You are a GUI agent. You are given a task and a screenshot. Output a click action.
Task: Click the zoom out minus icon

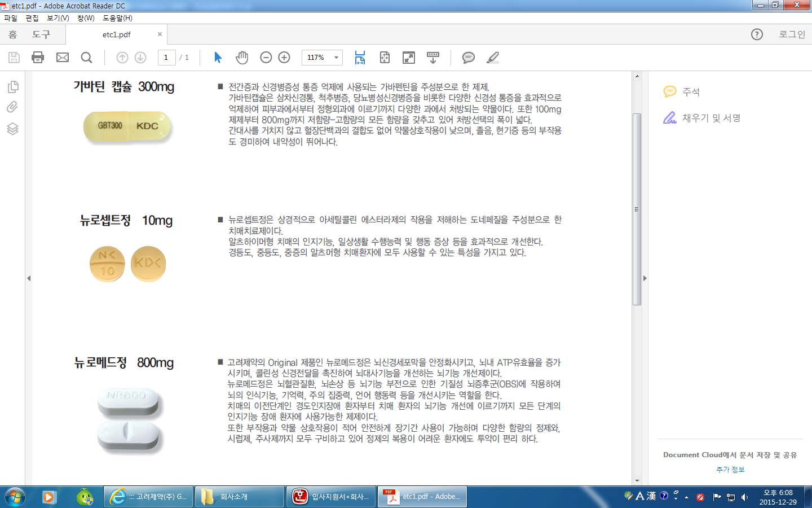(266, 58)
